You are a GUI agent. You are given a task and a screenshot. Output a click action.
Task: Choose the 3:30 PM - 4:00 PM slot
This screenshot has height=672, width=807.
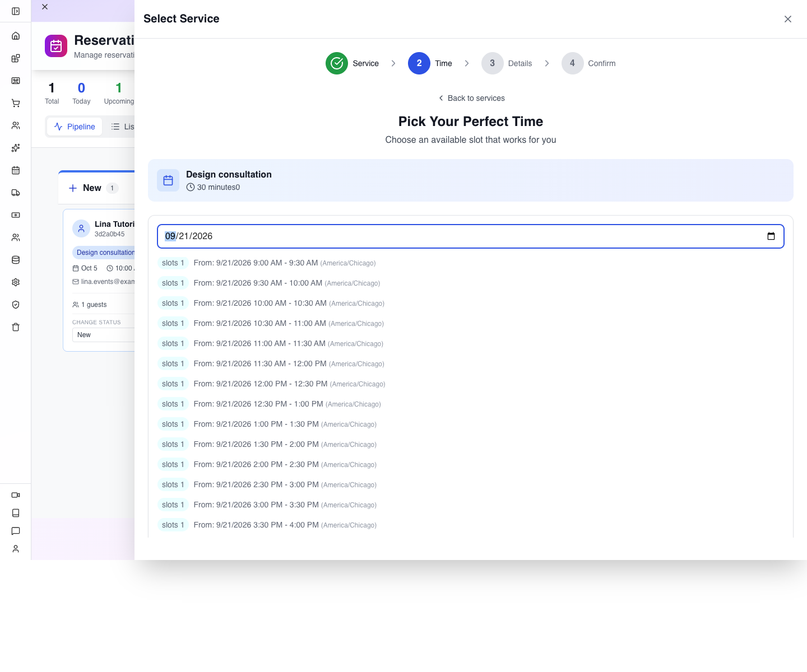click(x=267, y=525)
